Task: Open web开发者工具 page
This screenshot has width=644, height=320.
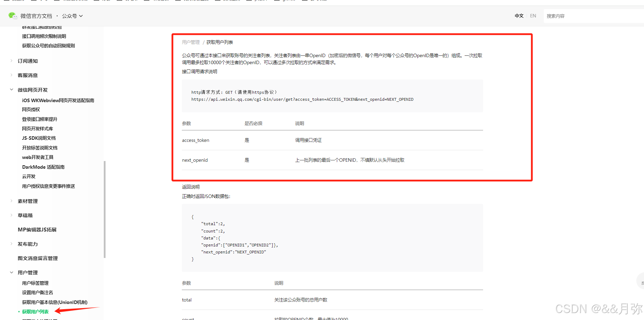Action: (x=38, y=157)
